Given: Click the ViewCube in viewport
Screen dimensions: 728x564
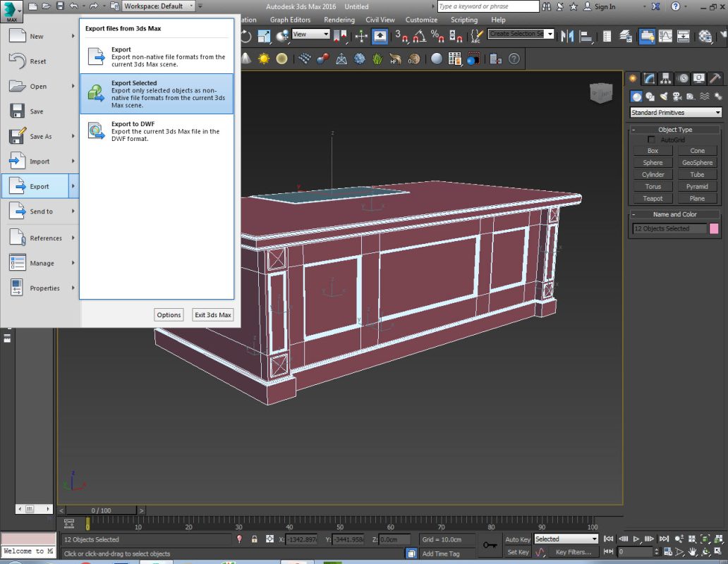Looking at the screenshot, I should click(601, 92).
